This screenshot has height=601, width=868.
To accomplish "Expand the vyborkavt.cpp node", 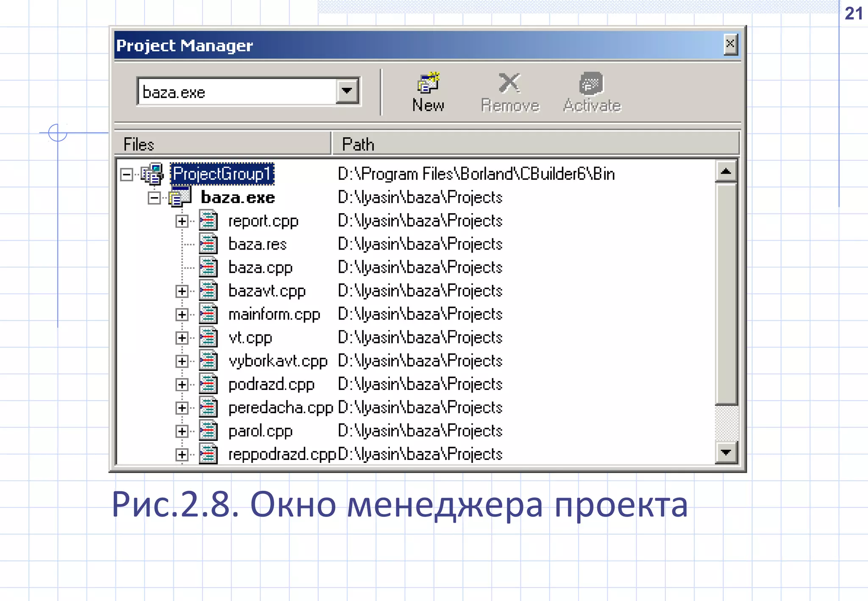I will click(182, 361).
